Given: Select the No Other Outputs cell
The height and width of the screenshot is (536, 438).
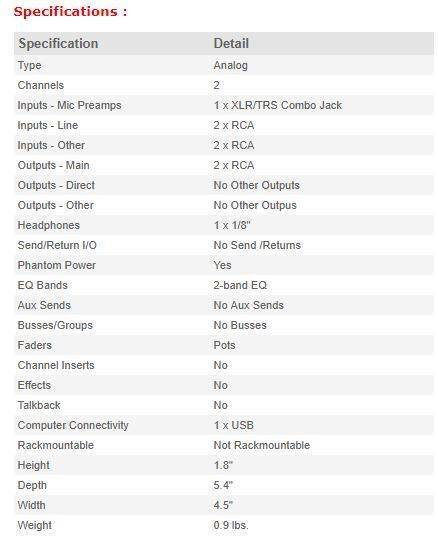Looking at the screenshot, I should [x=256, y=185].
